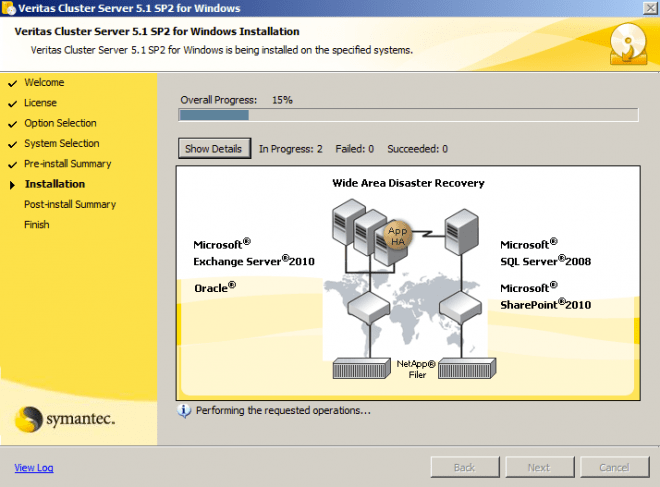Screen dimensions: 660x487
Task: Click the Performing the requested operations message
Action: (x=283, y=411)
